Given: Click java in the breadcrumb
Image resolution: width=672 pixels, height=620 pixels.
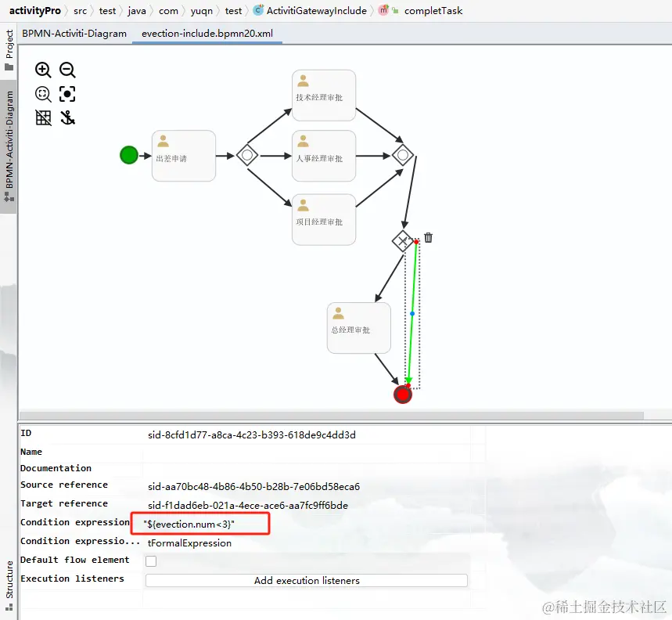Looking at the screenshot, I should tap(137, 11).
